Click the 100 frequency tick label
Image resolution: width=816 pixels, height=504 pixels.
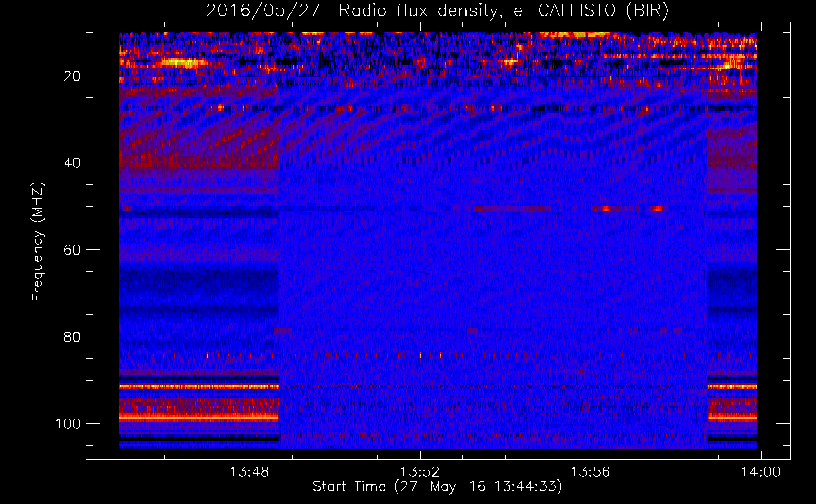click(68, 424)
